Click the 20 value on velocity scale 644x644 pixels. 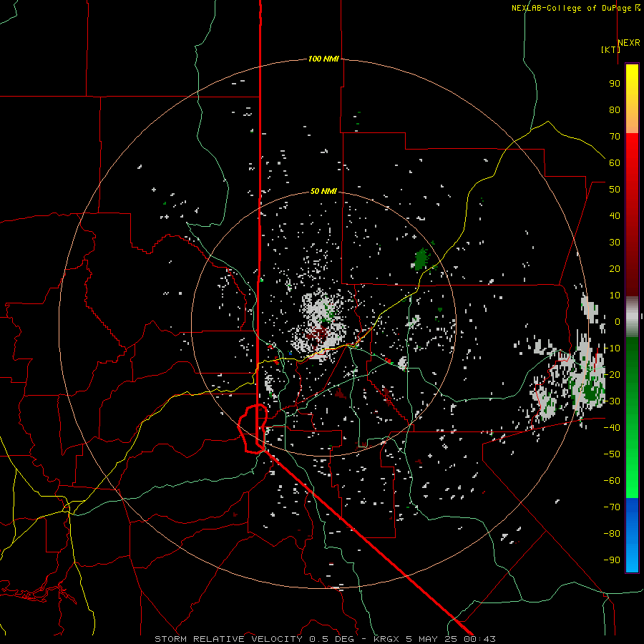pos(615,269)
